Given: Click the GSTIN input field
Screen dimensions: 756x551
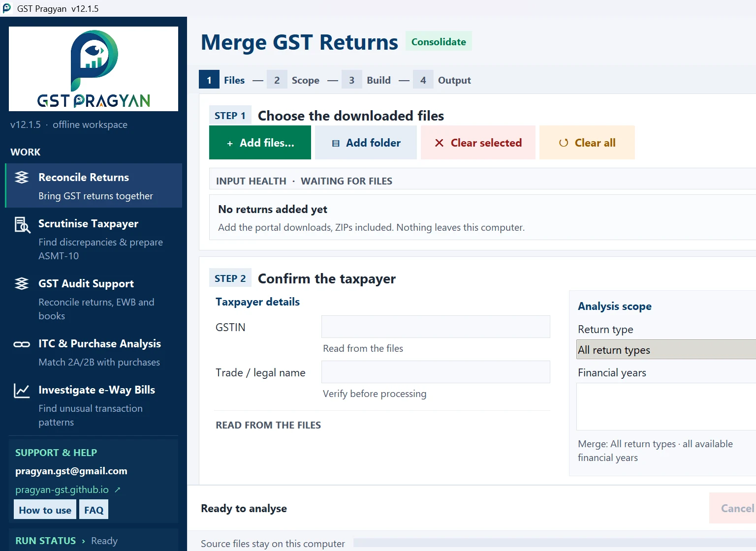Looking at the screenshot, I should click(x=436, y=327).
